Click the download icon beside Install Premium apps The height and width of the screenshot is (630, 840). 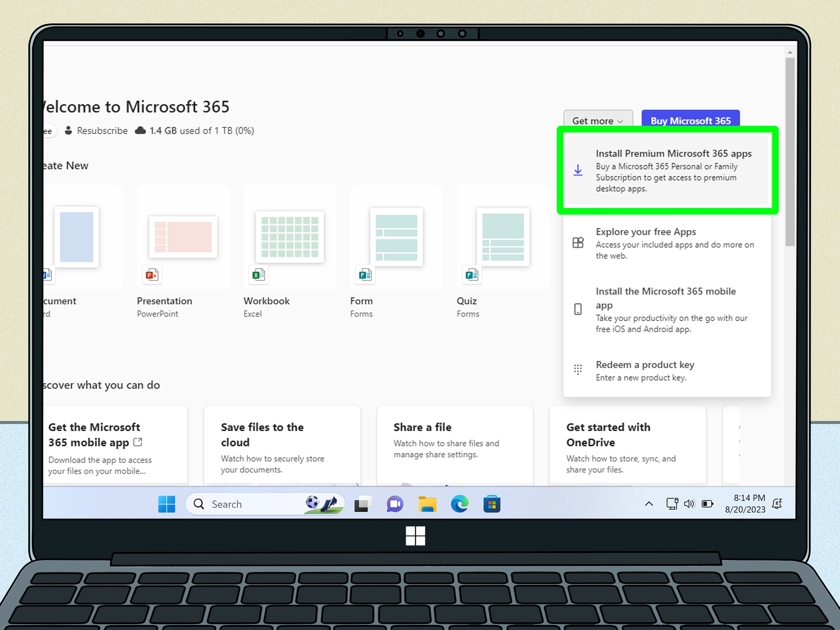coord(578,171)
